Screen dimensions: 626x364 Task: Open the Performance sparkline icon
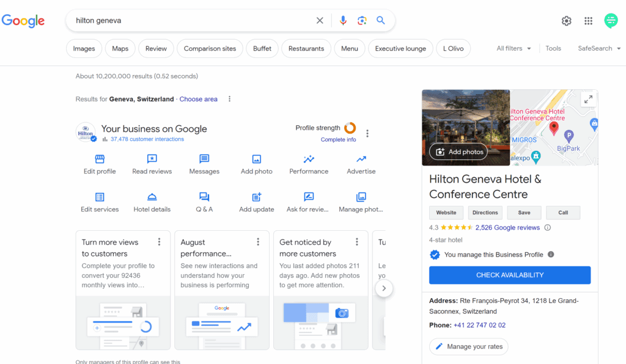[x=309, y=159]
